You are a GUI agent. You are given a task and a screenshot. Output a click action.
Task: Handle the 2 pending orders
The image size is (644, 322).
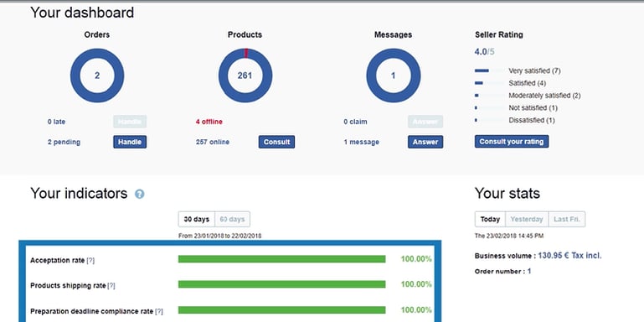coord(130,142)
